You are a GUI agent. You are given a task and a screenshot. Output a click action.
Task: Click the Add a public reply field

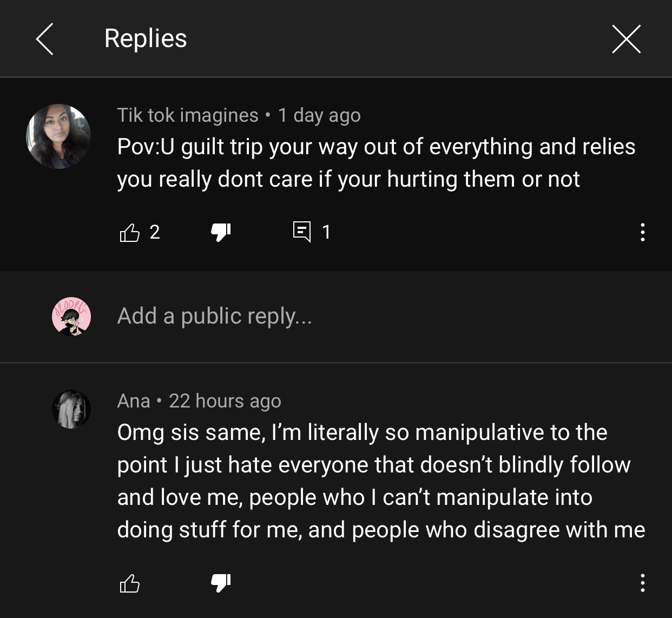coord(215,316)
